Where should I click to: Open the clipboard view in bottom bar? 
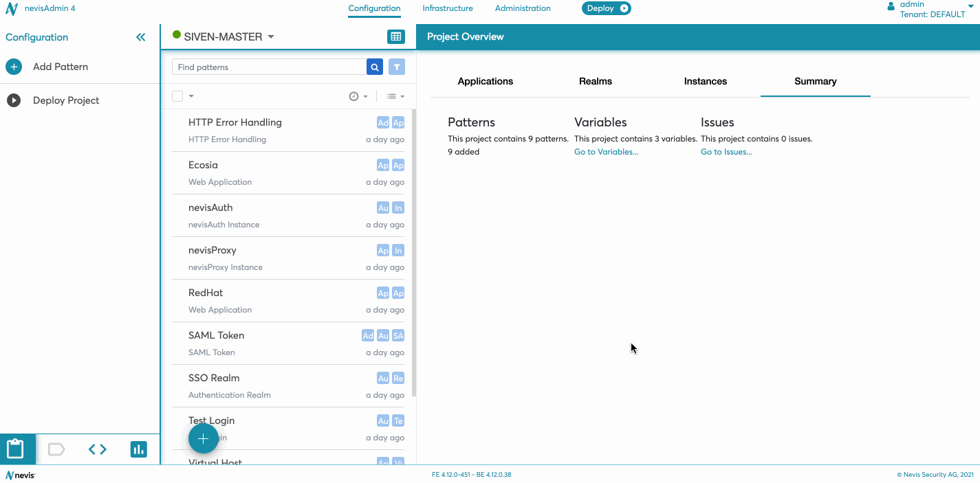point(15,449)
